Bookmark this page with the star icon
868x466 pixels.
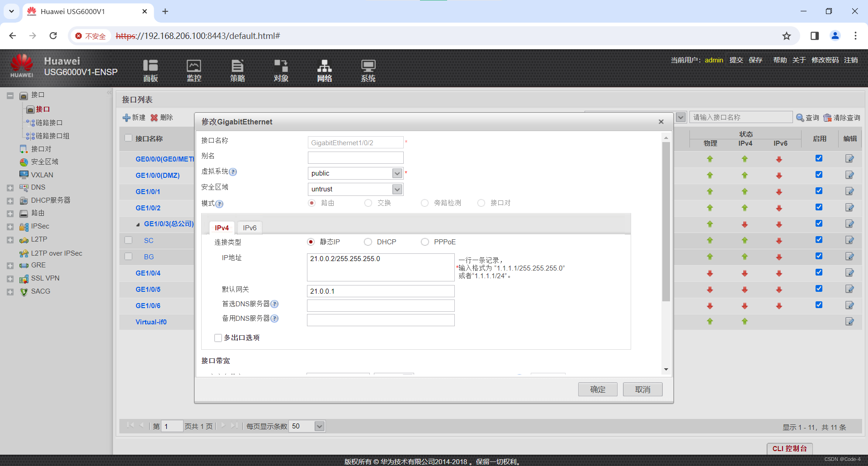click(x=787, y=36)
